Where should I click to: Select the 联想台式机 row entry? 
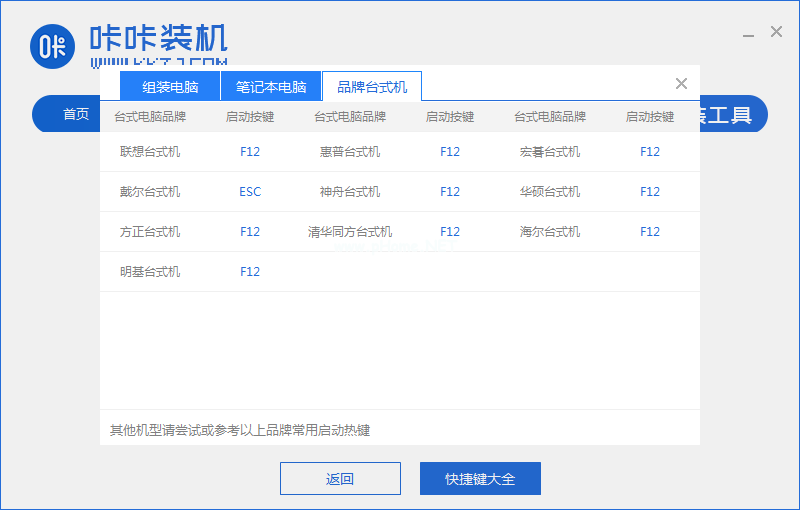pyautogui.click(x=150, y=152)
